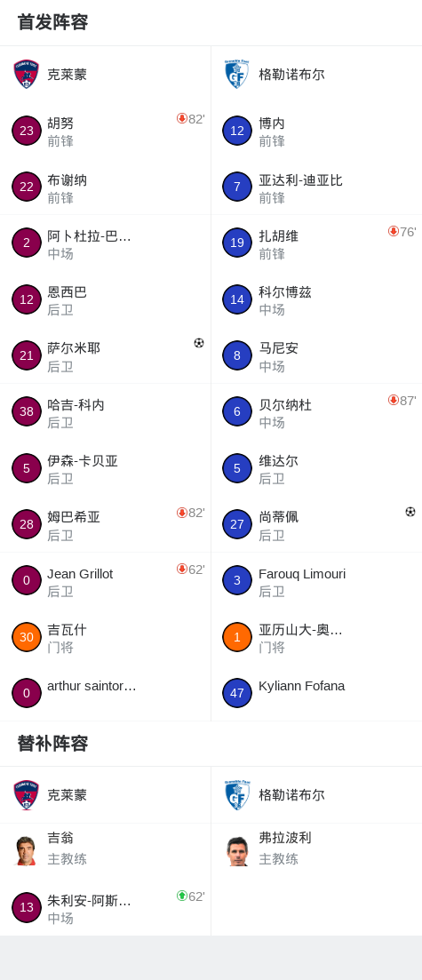Open coach 弗拉波利's photo

[x=237, y=850]
